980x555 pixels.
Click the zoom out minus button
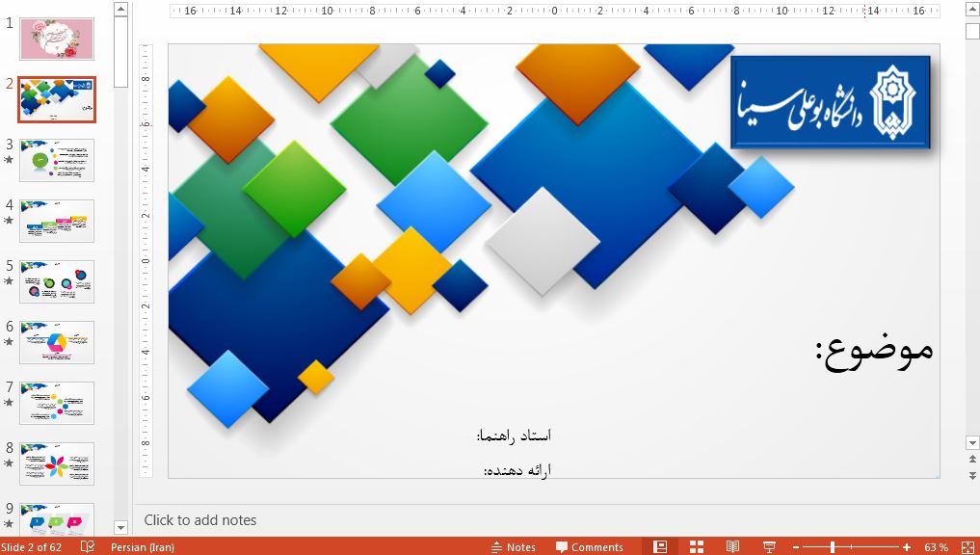(795, 547)
